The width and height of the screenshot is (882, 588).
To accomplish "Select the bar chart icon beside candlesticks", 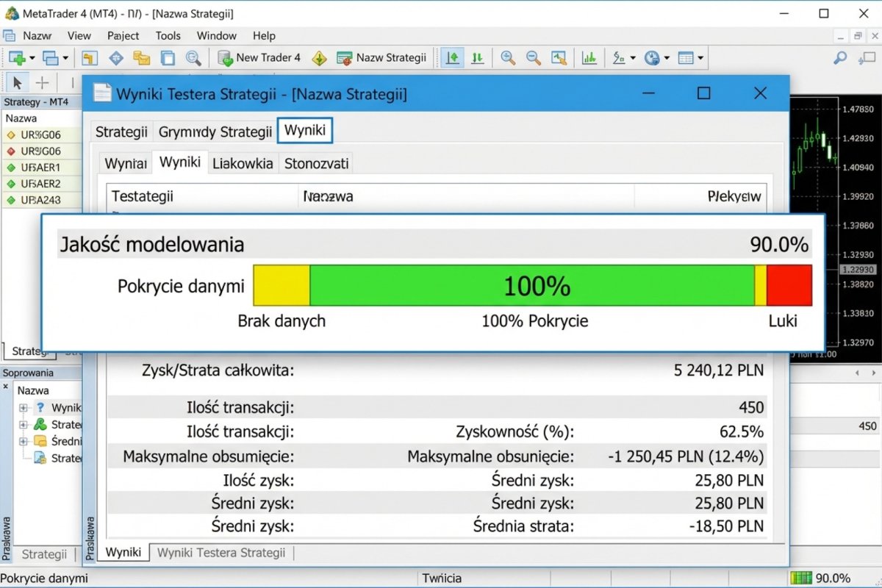I will [x=451, y=57].
